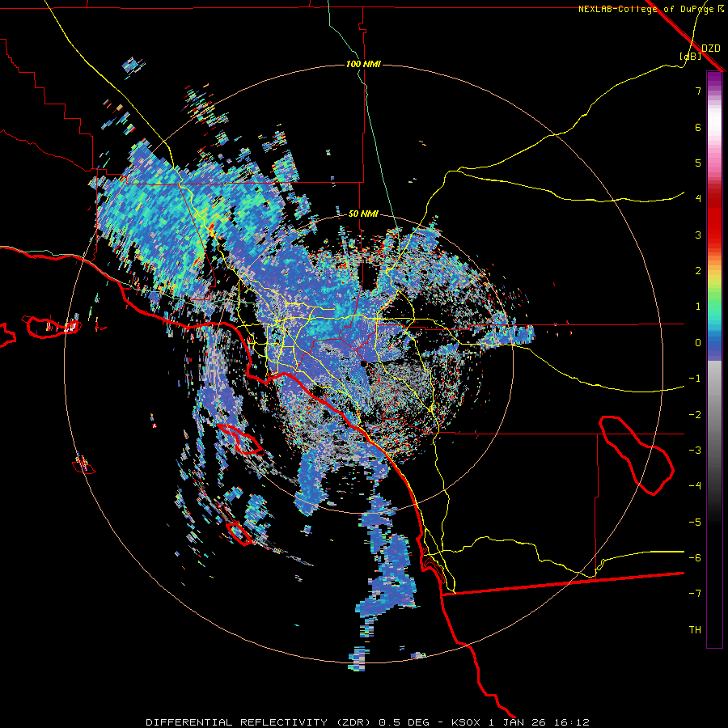
Task: Click the 7 value on color scale
Action: [698, 91]
